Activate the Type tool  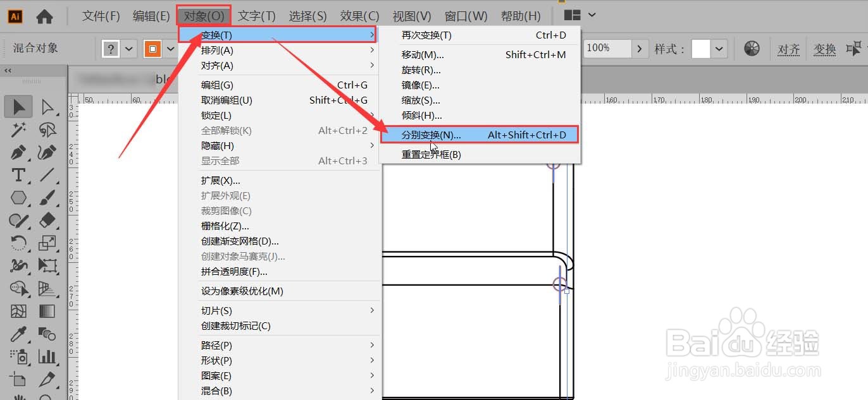(18, 175)
